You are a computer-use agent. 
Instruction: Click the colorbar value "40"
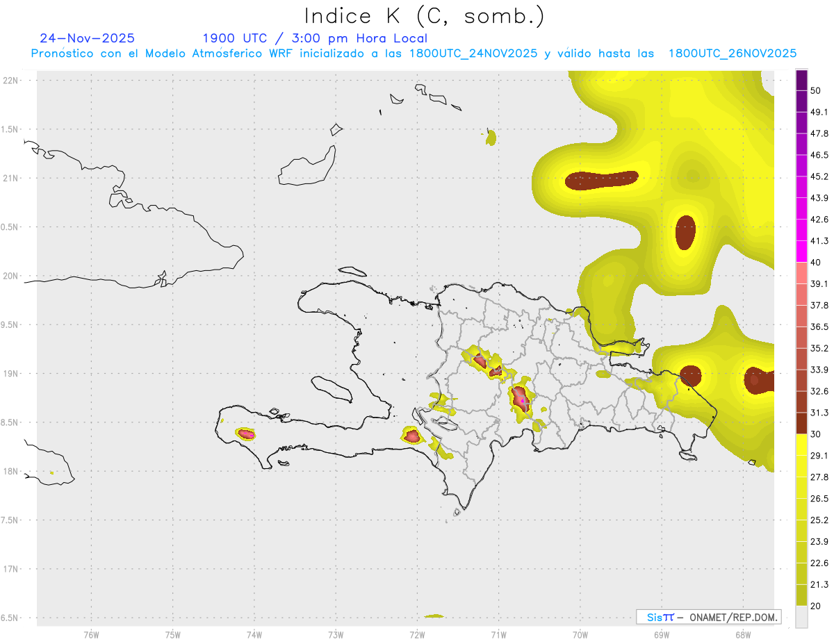816,263
